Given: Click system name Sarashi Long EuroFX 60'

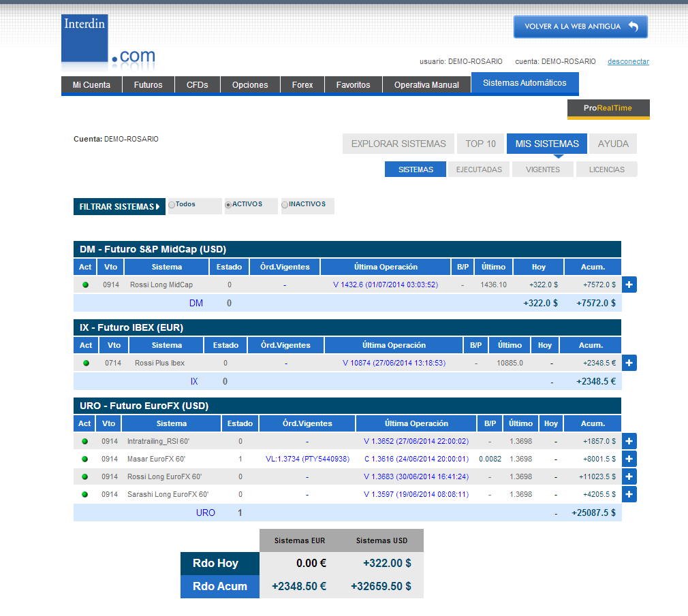Looking at the screenshot, I should 168,495.
